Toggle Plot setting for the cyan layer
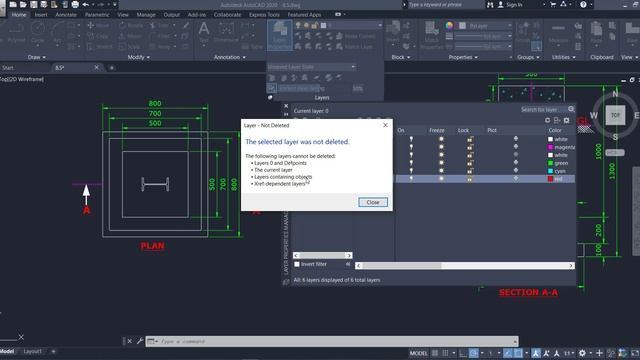The width and height of the screenshot is (640, 360). [x=516, y=170]
